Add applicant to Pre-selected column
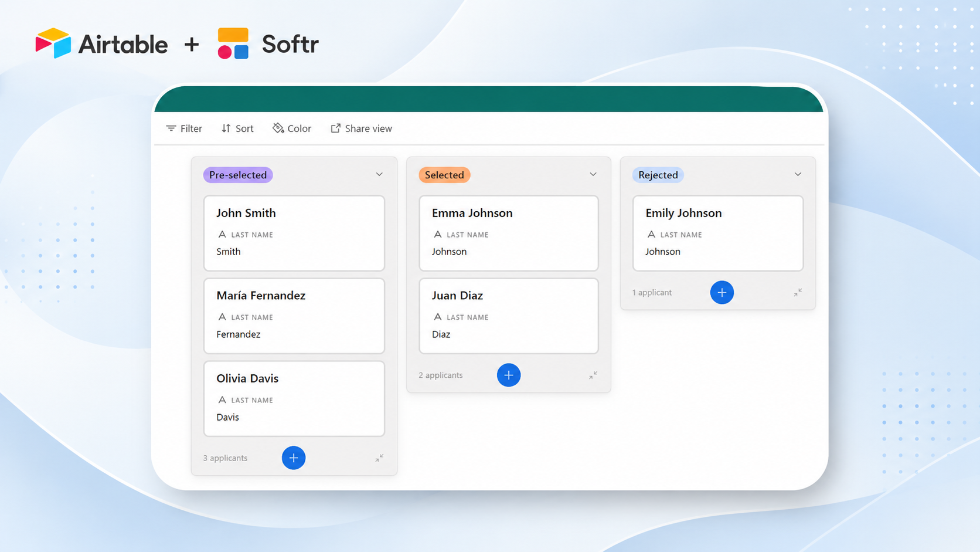This screenshot has height=552, width=980. [294, 458]
